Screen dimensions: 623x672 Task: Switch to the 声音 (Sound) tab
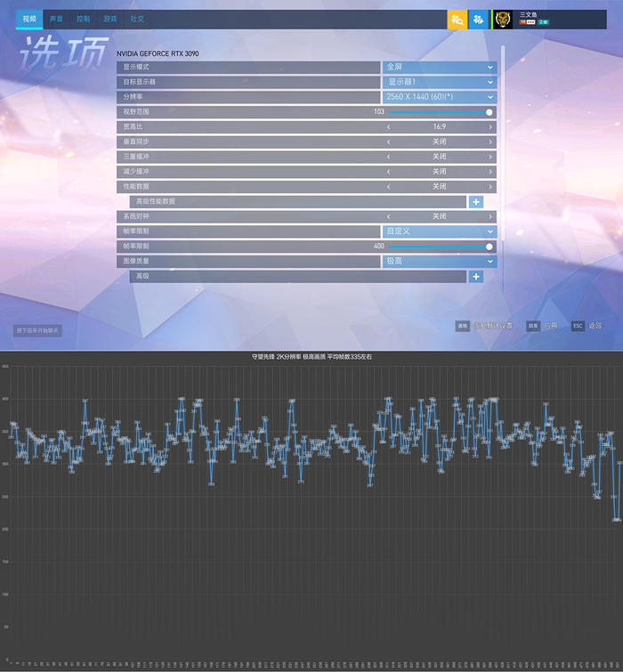point(56,20)
